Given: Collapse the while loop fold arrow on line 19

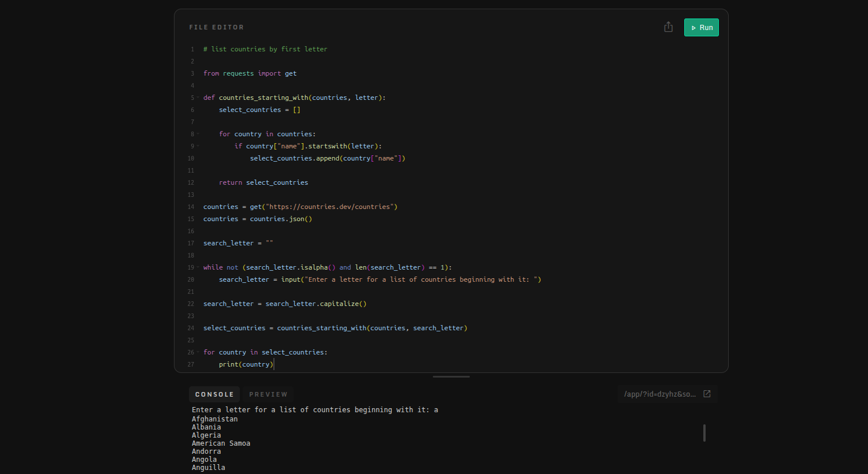Looking at the screenshot, I should pyautogui.click(x=198, y=267).
